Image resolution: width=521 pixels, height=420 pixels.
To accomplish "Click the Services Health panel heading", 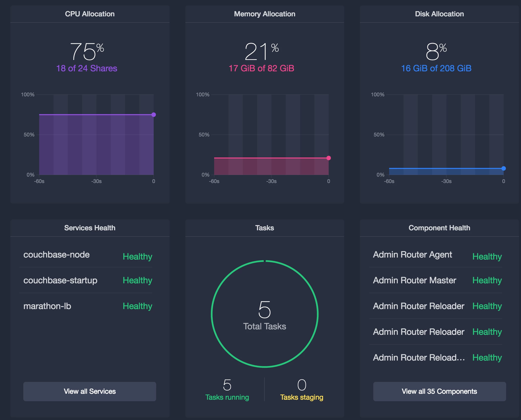I will (90, 228).
